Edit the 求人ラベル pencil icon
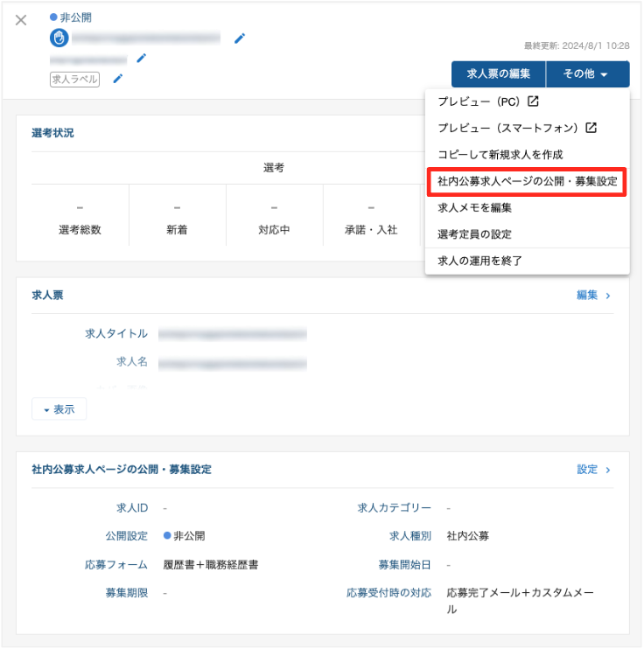The width and height of the screenshot is (644, 649). [x=118, y=79]
